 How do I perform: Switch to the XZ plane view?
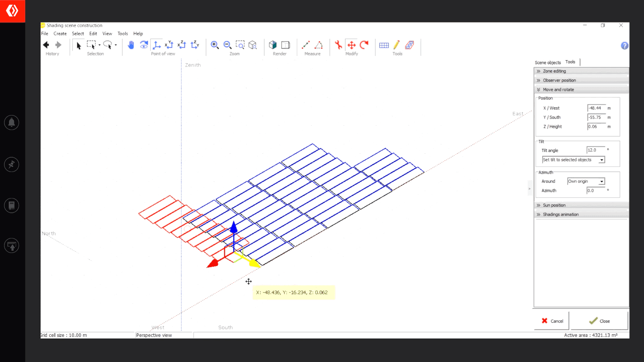pos(182,45)
